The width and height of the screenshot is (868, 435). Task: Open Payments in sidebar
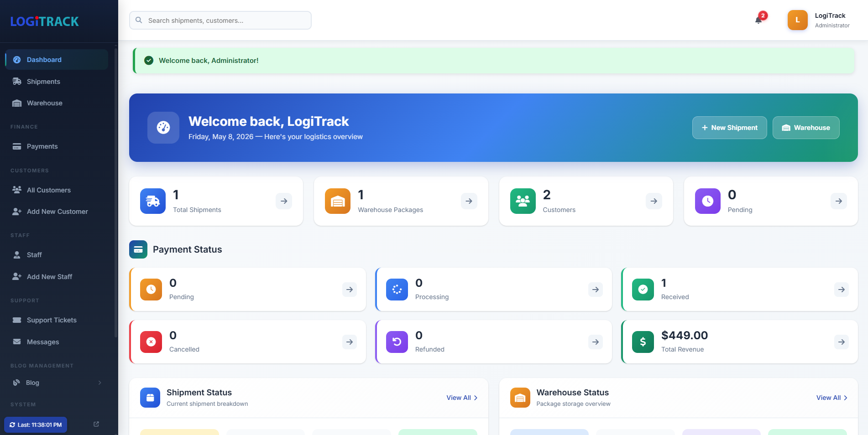[57, 146]
